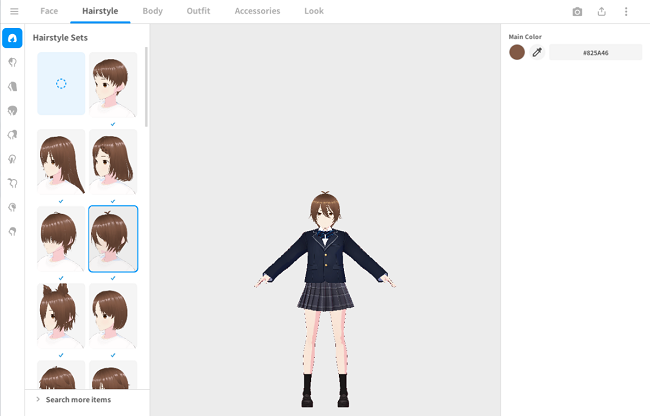650x416 pixels.
Task: Open the Accessories tab
Action: point(257,11)
